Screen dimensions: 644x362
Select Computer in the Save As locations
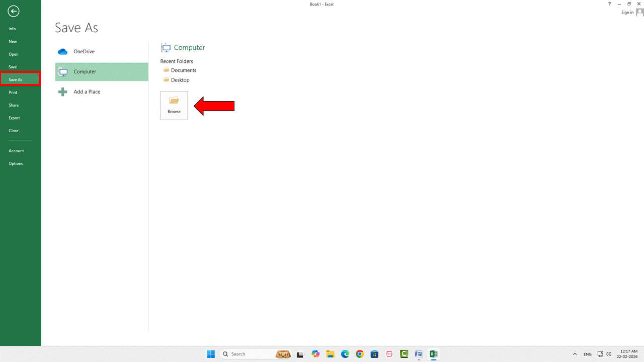pos(85,71)
